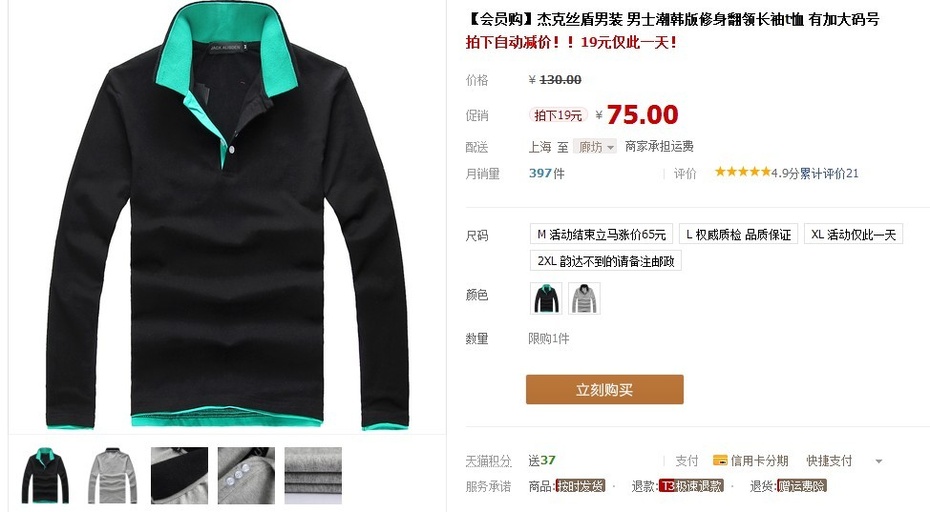
Task: Click the 赠运费险 return insurance badge
Action: pyautogui.click(x=801, y=486)
